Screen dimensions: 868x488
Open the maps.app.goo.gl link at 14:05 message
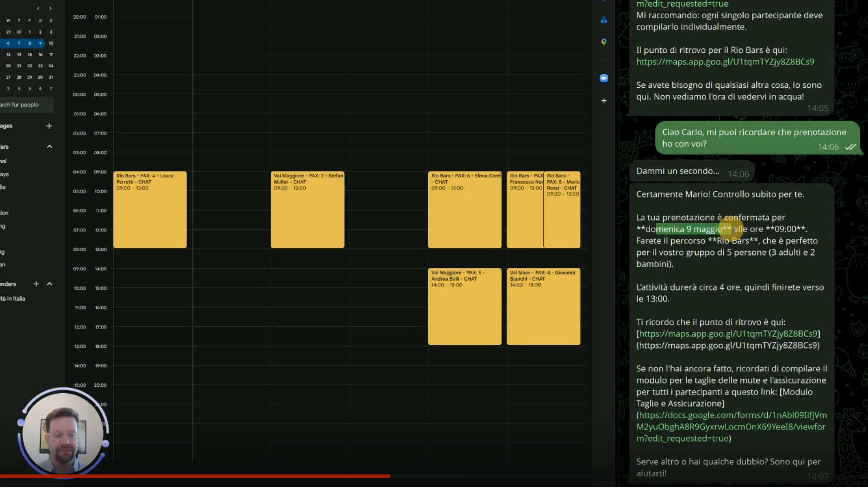pos(725,62)
